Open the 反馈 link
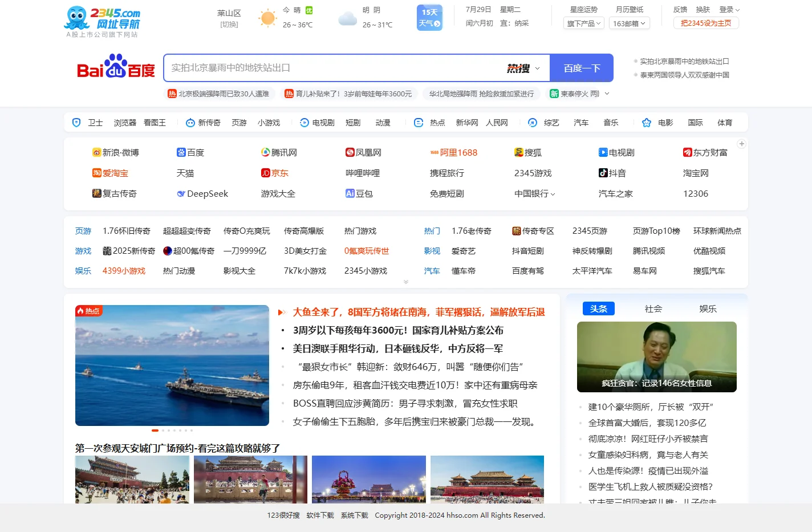Viewport: 812px width, 532px height. 680,10
